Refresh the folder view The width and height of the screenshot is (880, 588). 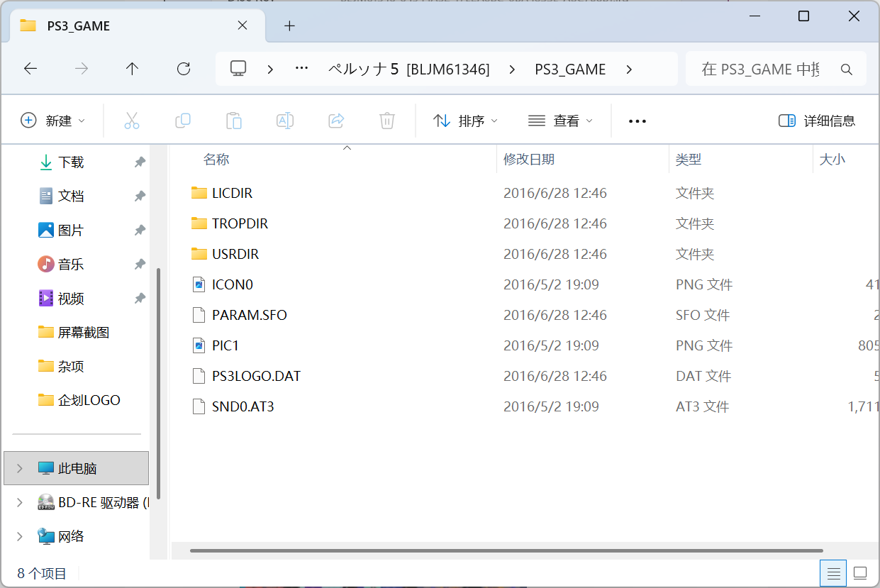(184, 69)
